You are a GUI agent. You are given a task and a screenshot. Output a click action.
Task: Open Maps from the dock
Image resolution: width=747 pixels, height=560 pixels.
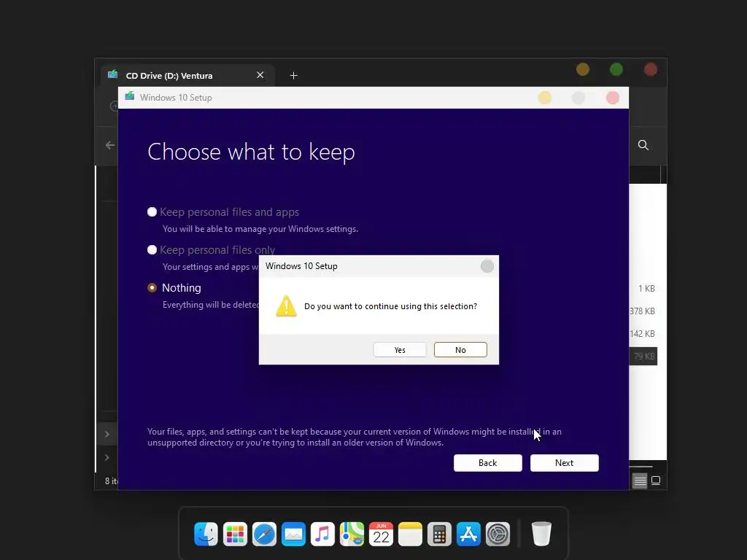(352, 534)
